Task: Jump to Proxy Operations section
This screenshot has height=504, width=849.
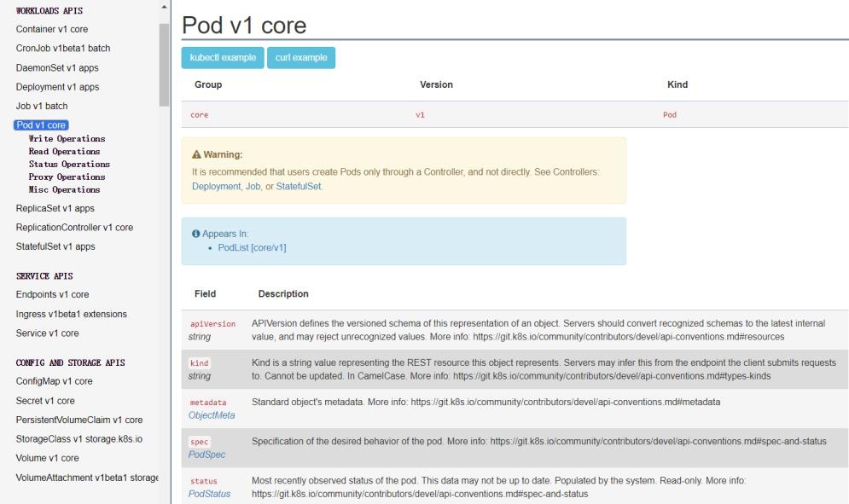Action: point(67,177)
